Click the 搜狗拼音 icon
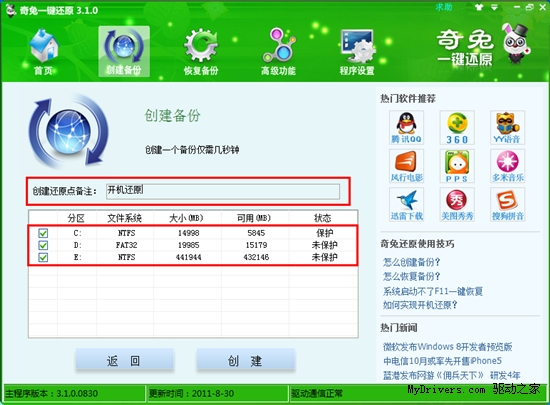Viewport: 550px width, 405px height. [x=507, y=204]
